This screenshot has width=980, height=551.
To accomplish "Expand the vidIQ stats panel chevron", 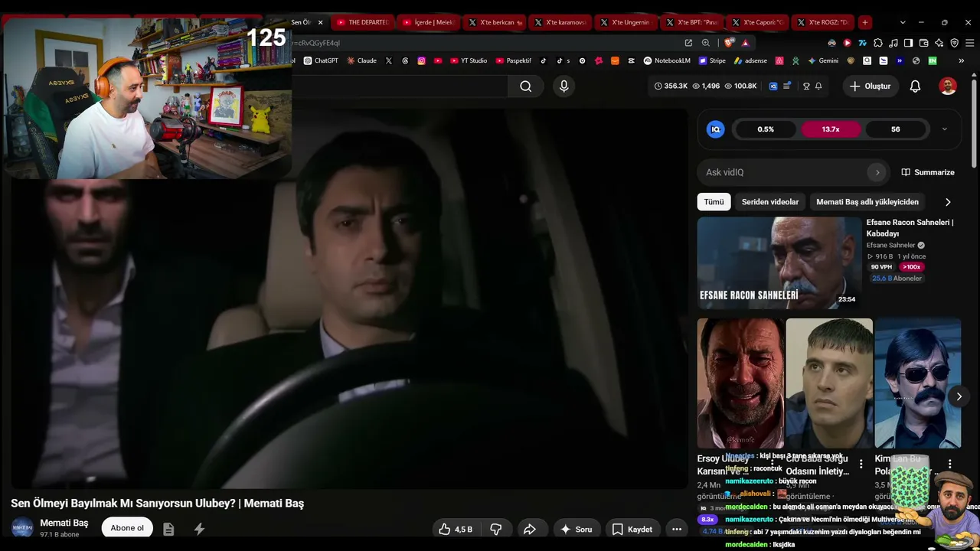I will coord(944,129).
